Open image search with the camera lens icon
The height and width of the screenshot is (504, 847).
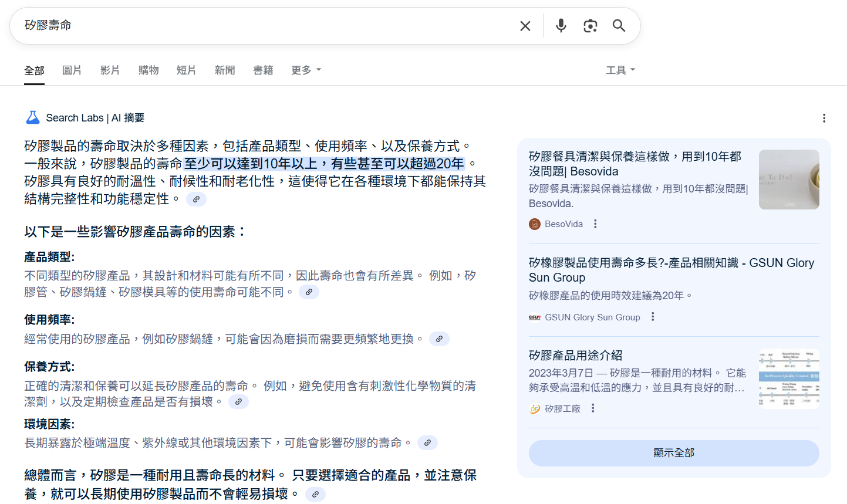tap(590, 26)
